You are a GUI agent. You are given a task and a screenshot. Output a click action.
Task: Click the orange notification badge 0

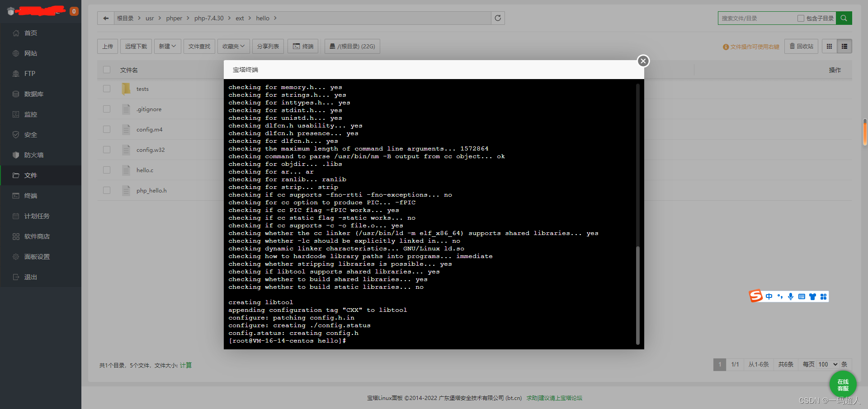[74, 11]
